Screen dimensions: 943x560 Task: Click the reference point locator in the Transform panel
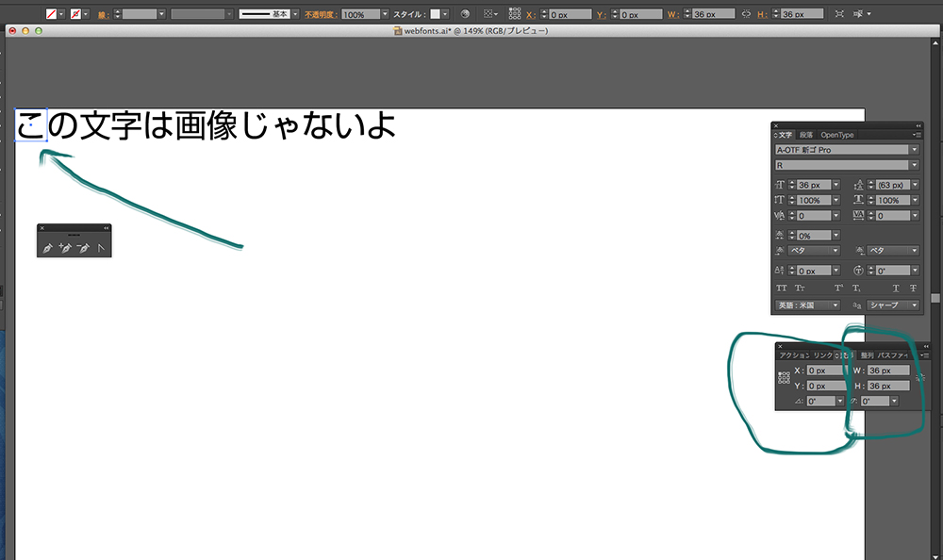click(x=786, y=377)
